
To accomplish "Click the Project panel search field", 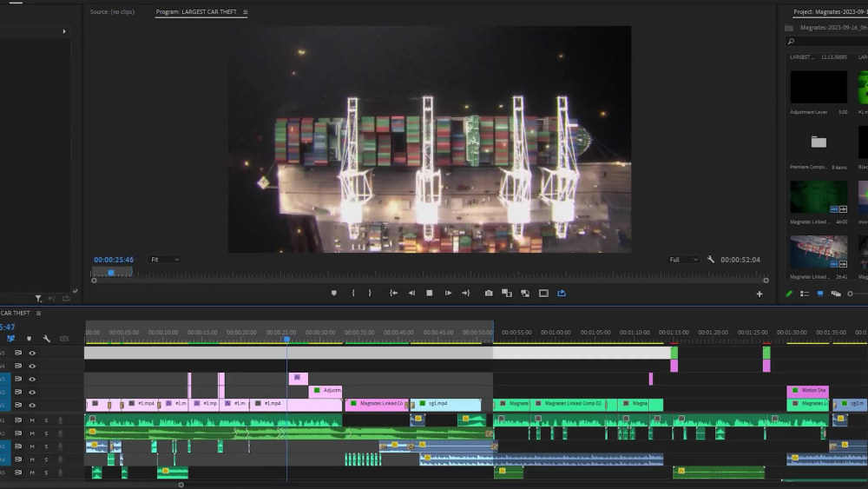I will click(827, 42).
